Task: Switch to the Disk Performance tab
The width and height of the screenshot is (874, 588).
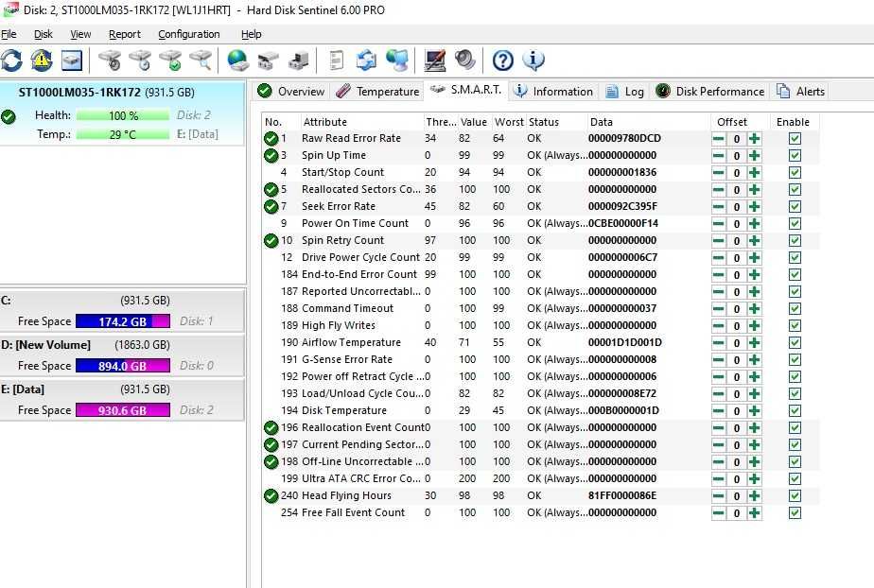Action: coord(710,92)
